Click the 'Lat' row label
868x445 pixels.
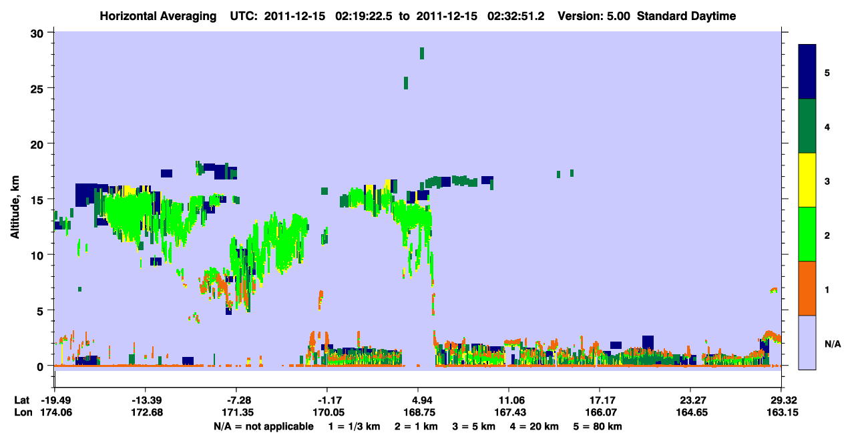click(22, 400)
